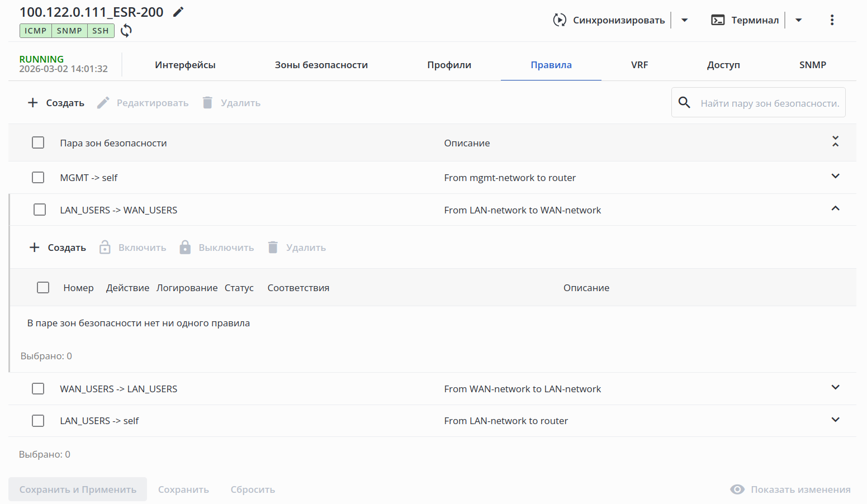Select all zone pairs via header checkbox
This screenshot has width=867, height=504.
pos(38,143)
